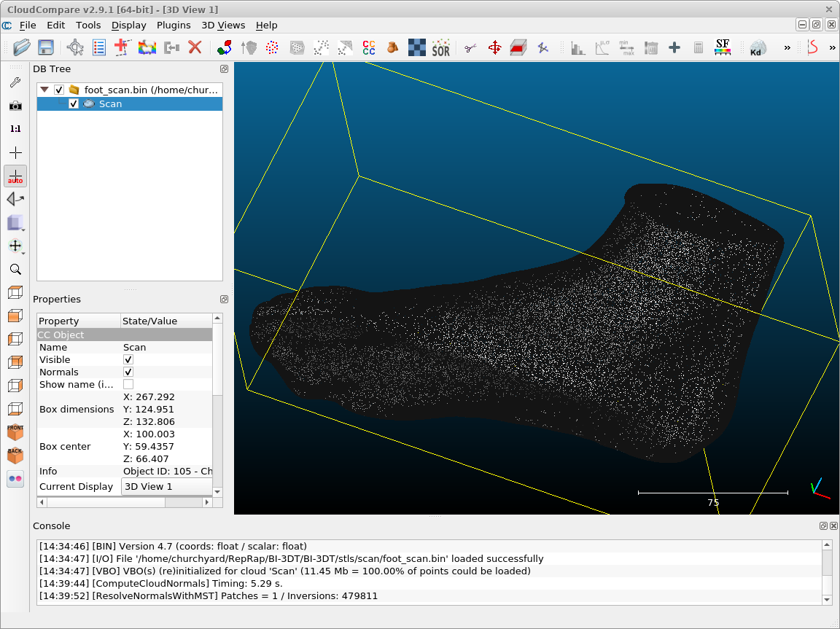Close the Console panel
This screenshot has width=840, height=629.
(833, 526)
